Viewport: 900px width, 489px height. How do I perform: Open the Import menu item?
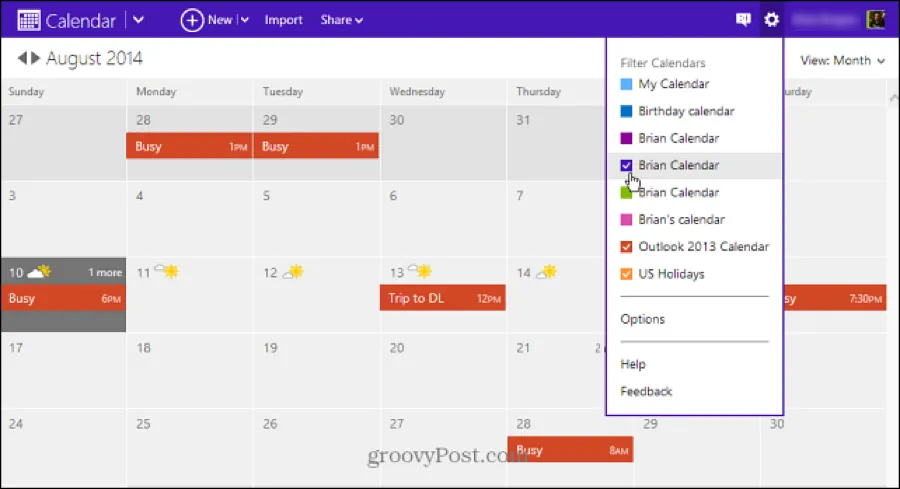[x=283, y=20]
